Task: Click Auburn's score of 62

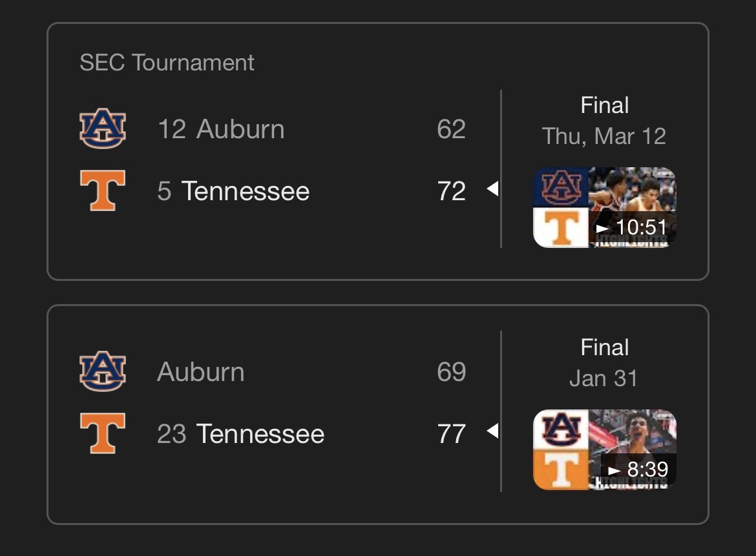Action: click(451, 129)
